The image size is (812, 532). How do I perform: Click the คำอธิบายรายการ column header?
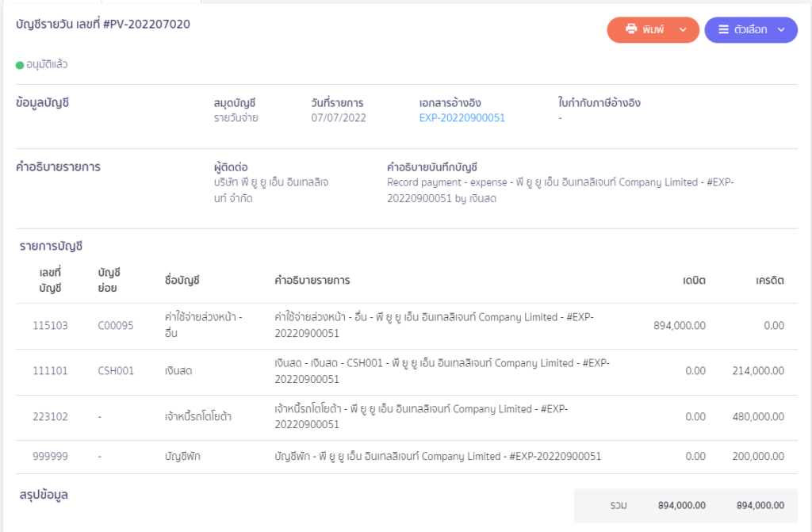[312, 280]
